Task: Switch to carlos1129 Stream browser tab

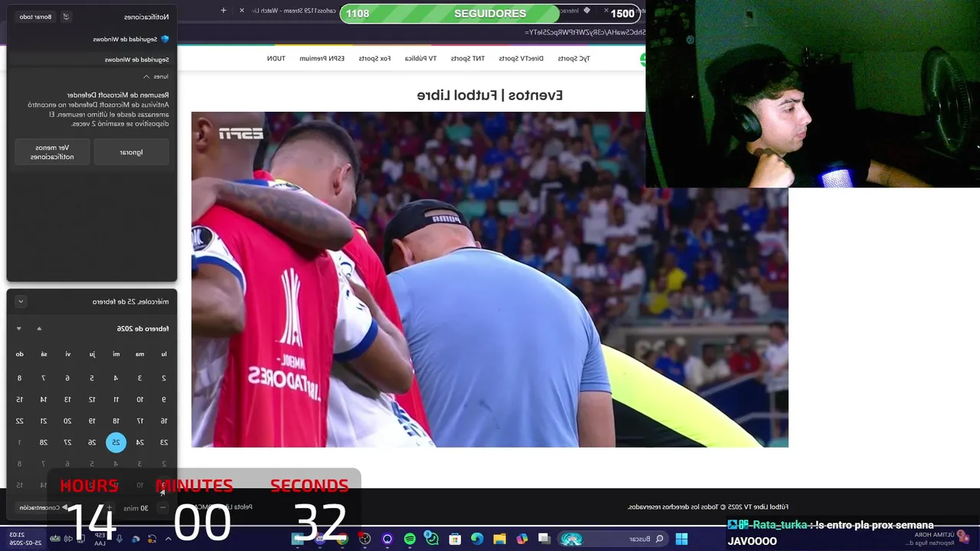Action: (x=295, y=11)
